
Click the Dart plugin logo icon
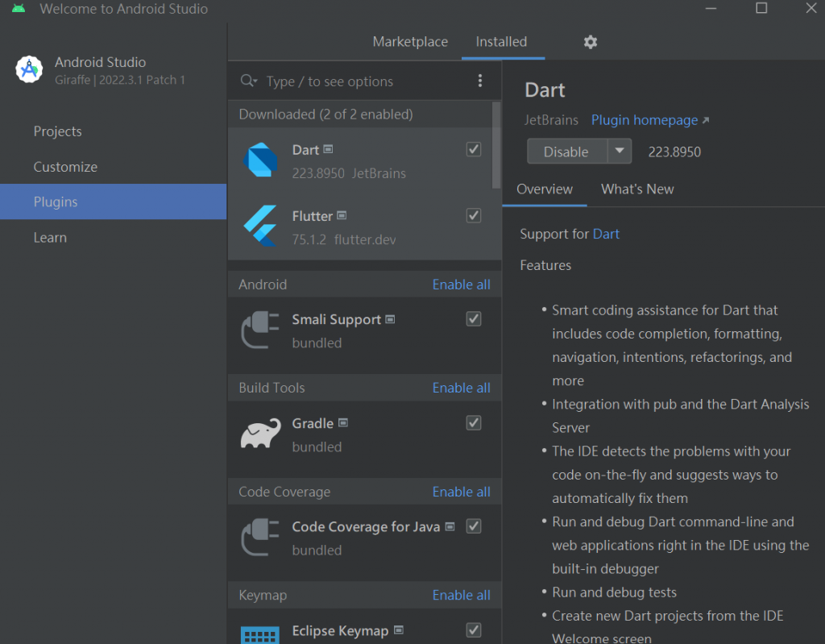[x=260, y=160]
